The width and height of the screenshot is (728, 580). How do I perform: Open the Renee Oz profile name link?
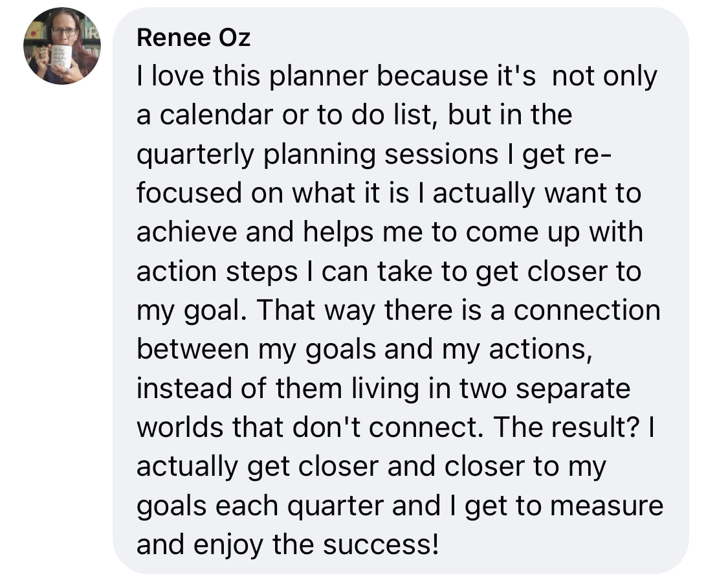pyautogui.click(x=193, y=38)
